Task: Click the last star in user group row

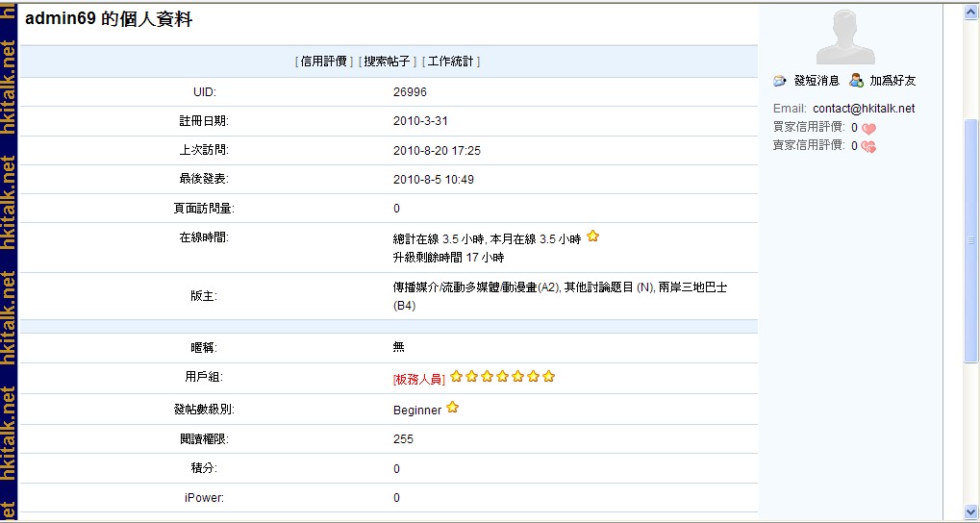Action: pos(549,377)
